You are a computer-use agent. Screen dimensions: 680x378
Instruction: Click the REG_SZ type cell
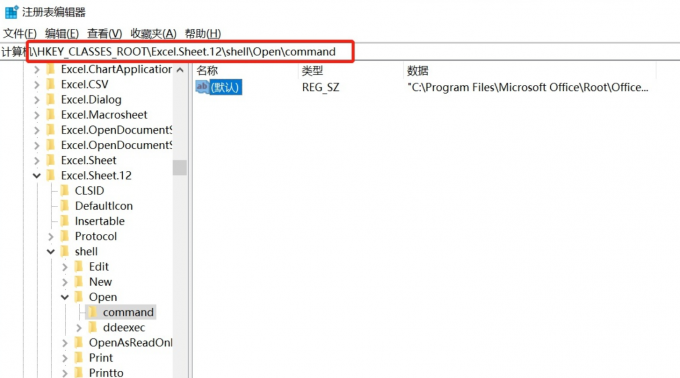(320, 87)
